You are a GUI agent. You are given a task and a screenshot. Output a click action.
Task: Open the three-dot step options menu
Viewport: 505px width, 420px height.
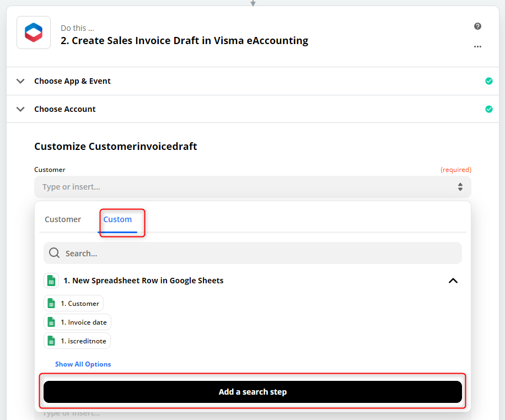(477, 47)
